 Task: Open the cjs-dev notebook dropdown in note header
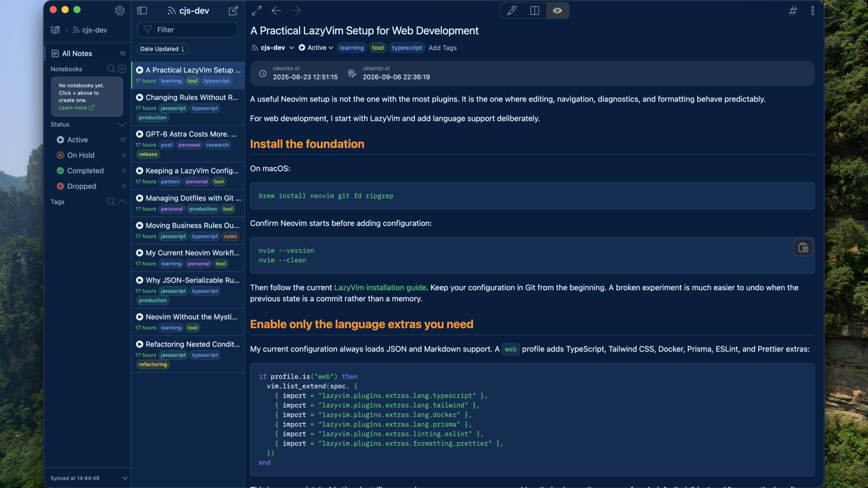[273, 47]
